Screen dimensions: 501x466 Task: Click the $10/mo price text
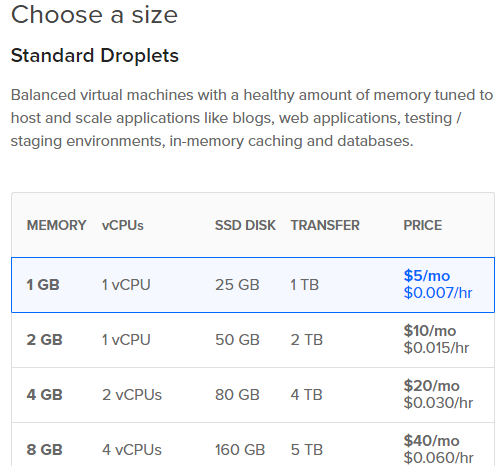(430, 331)
